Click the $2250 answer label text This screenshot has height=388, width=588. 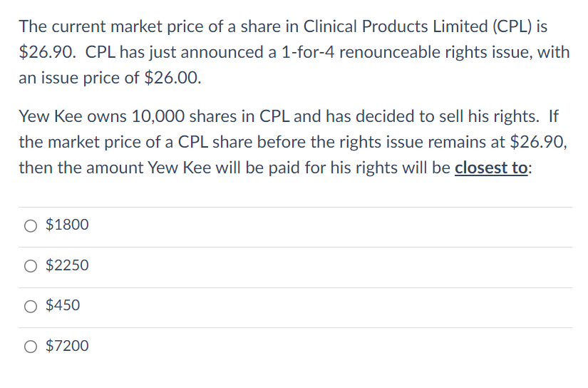click(x=67, y=265)
